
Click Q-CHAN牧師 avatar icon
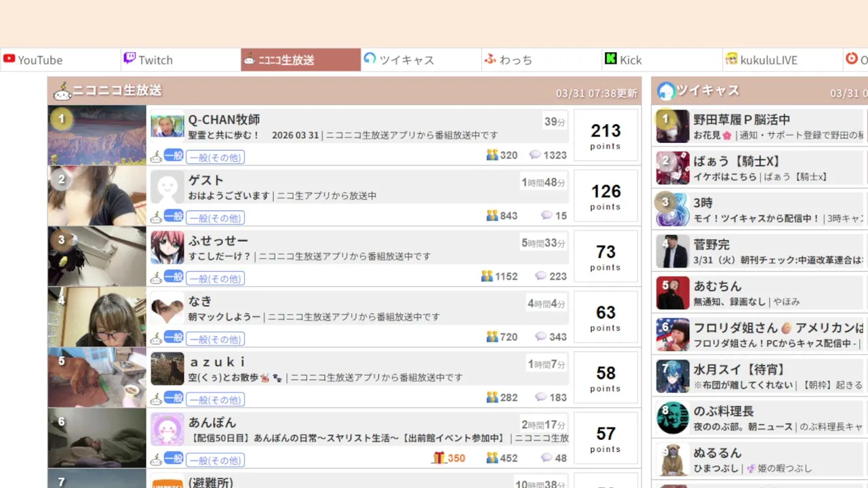point(167,126)
